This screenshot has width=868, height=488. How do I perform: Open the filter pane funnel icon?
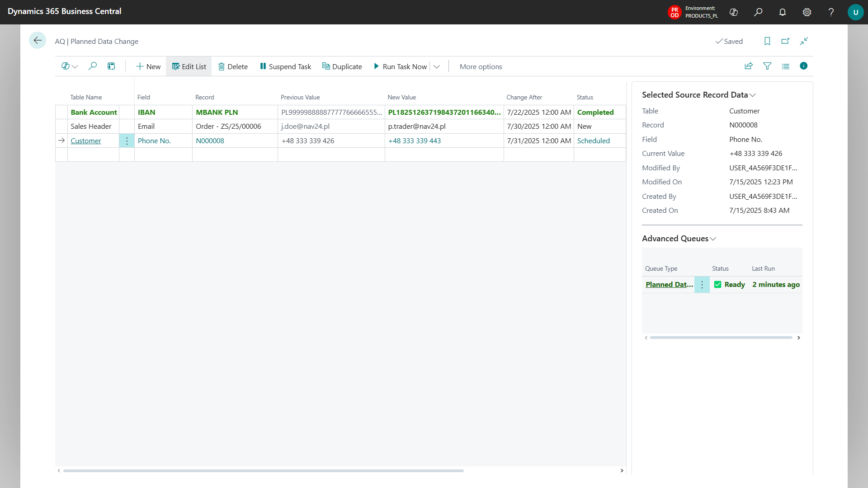pyautogui.click(x=767, y=66)
